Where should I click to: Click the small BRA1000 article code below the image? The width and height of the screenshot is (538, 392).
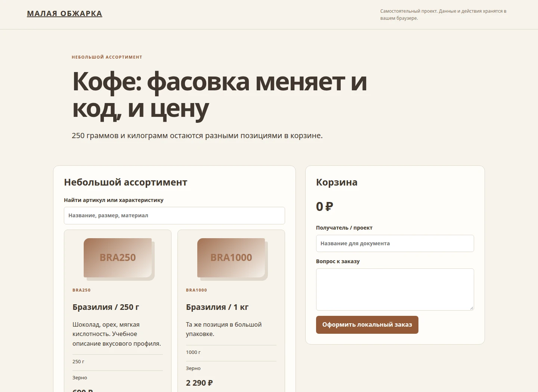coord(197,290)
